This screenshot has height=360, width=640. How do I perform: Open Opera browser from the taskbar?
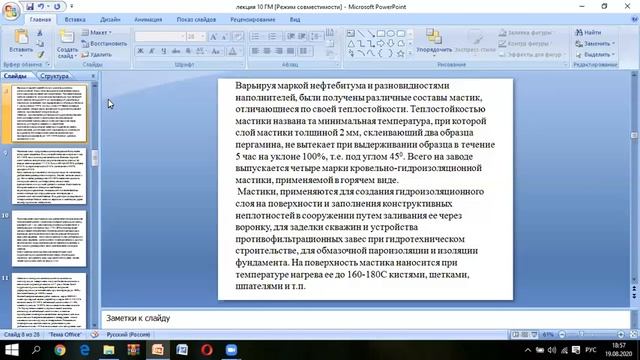tap(207, 350)
